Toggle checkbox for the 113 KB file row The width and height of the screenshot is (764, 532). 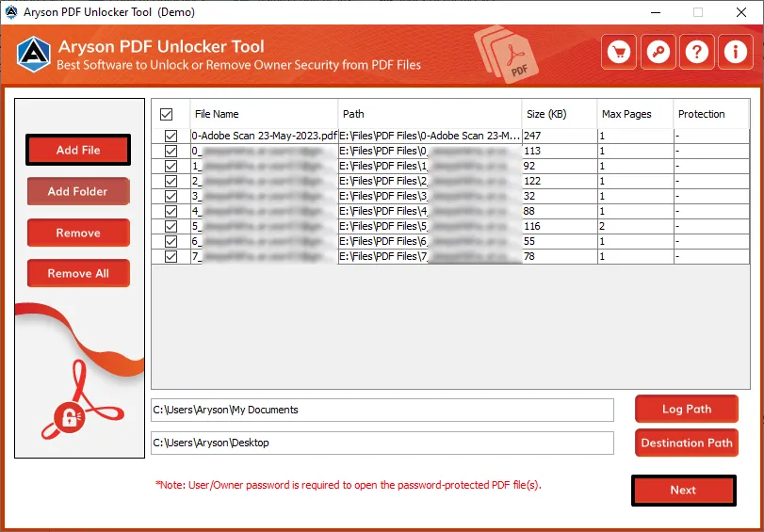171,151
